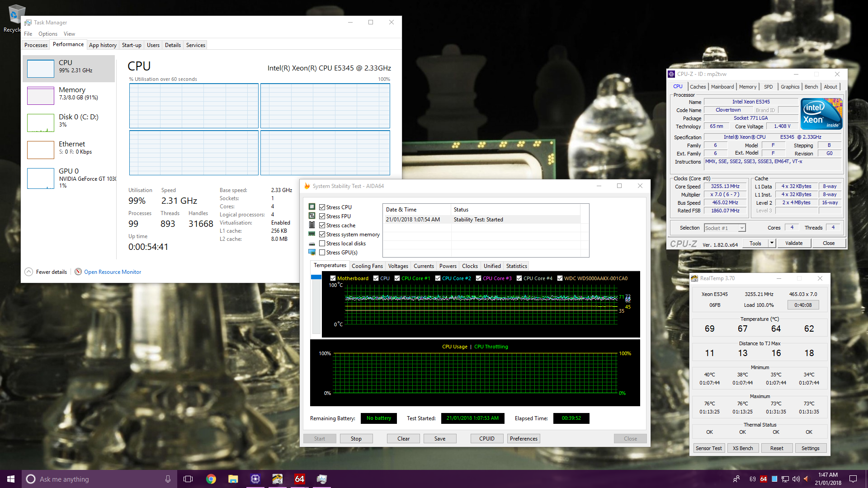Screen dimensions: 868x488
Task: Click the Resource Monitor gauge icon
Action: pos(78,272)
